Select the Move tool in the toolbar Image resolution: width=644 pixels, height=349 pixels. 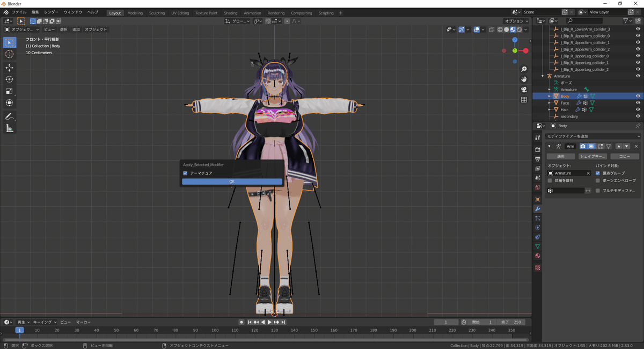pyautogui.click(x=9, y=68)
